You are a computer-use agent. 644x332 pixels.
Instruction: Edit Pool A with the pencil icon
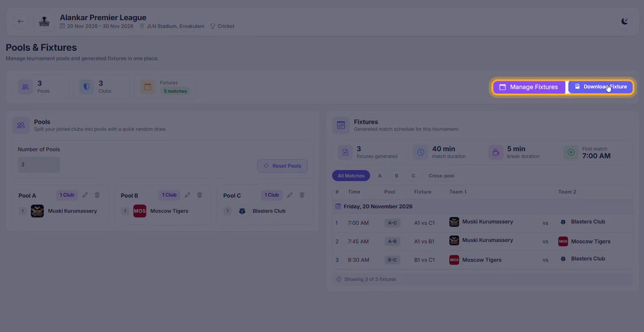tap(85, 195)
